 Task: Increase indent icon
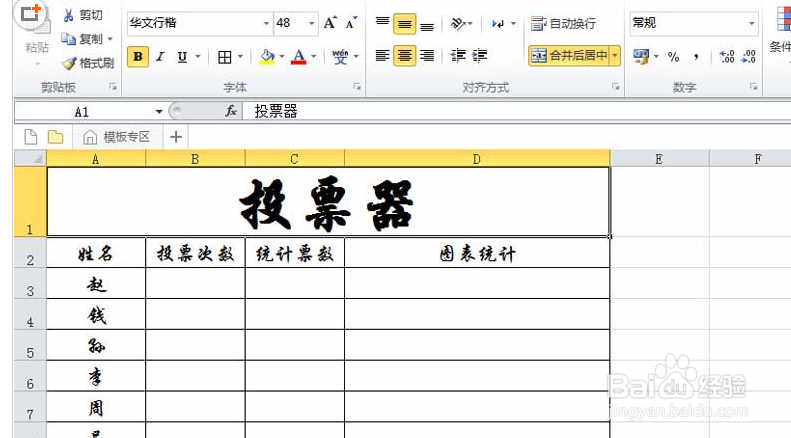(479, 55)
